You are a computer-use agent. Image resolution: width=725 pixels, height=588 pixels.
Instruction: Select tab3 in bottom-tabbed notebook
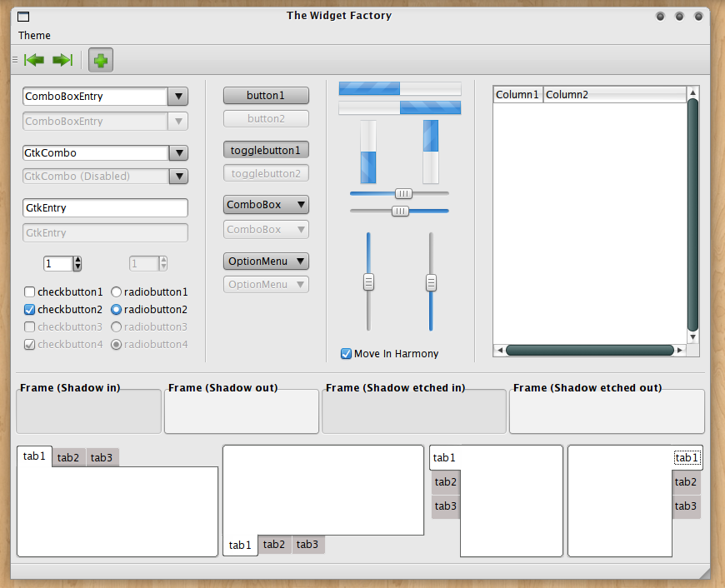307,544
